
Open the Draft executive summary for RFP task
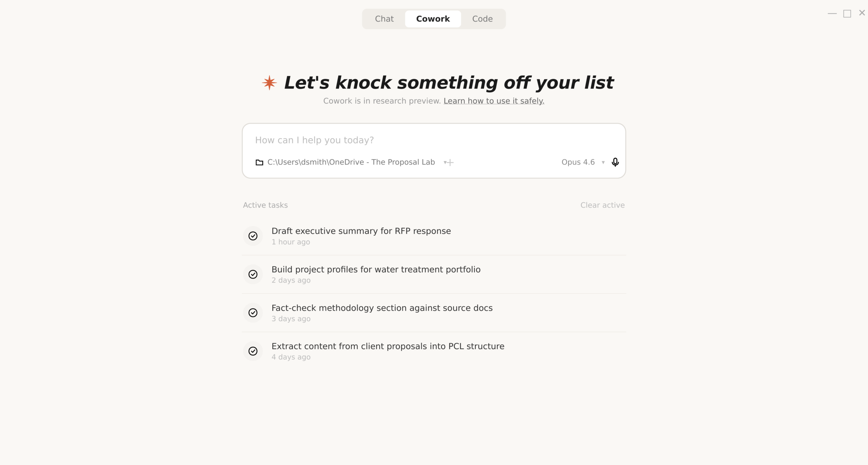[361, 231]
